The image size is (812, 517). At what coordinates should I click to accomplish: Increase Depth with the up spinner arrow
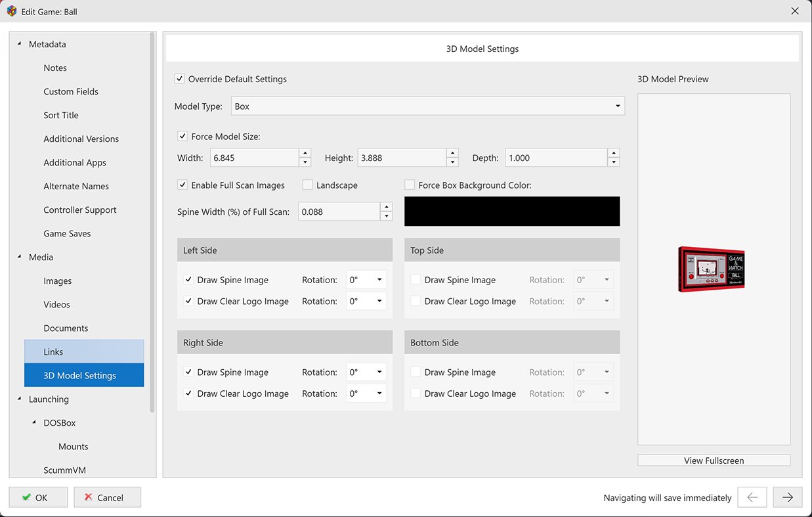[x=614, y=153]
